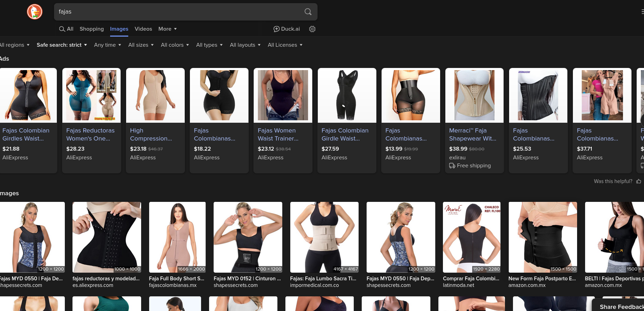Click the latinmoda.net source text
Image resolution: width=644 pixels, height=311 pixels.
tap(459, 285)
